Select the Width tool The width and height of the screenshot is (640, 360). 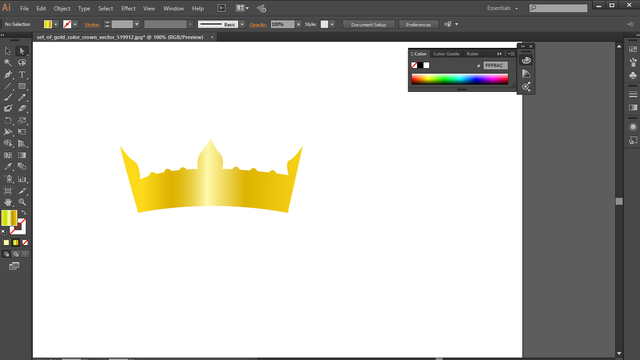(8, 132)
